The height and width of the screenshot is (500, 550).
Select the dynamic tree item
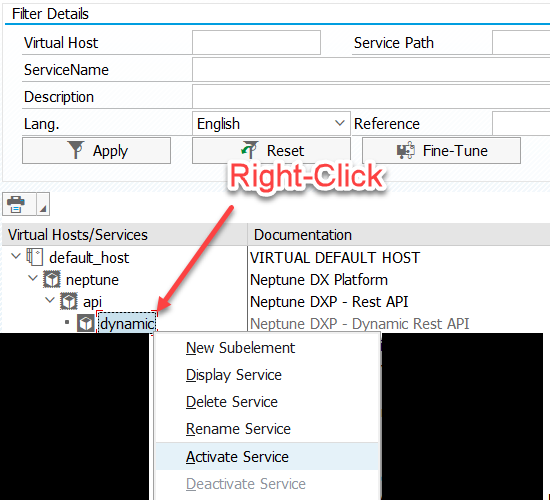pos(127,324)
